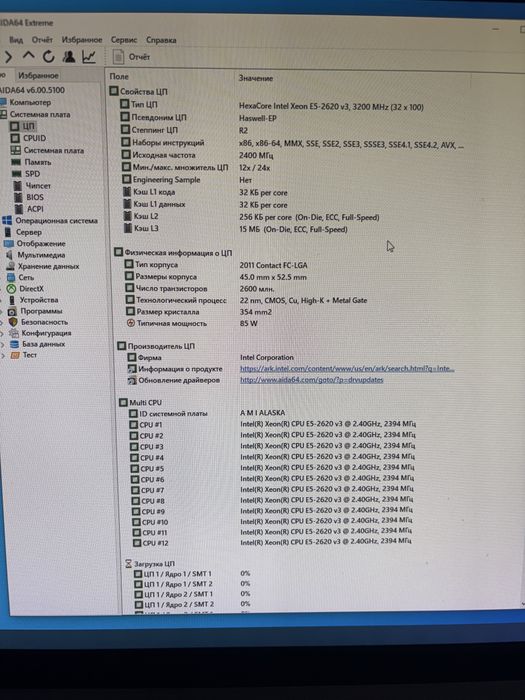525x700 pixels.
Task: Select the Кэш L3 row
Action: pyautogui.click(x=235, y=229)
